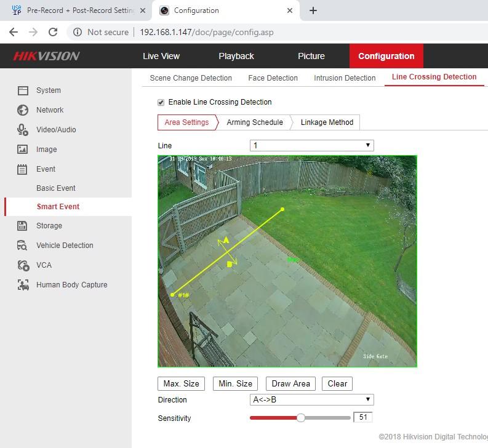This screenshot has height=448, width=488.
Task: Click the System monitor icon in sidebar
Action: point(23,90)
